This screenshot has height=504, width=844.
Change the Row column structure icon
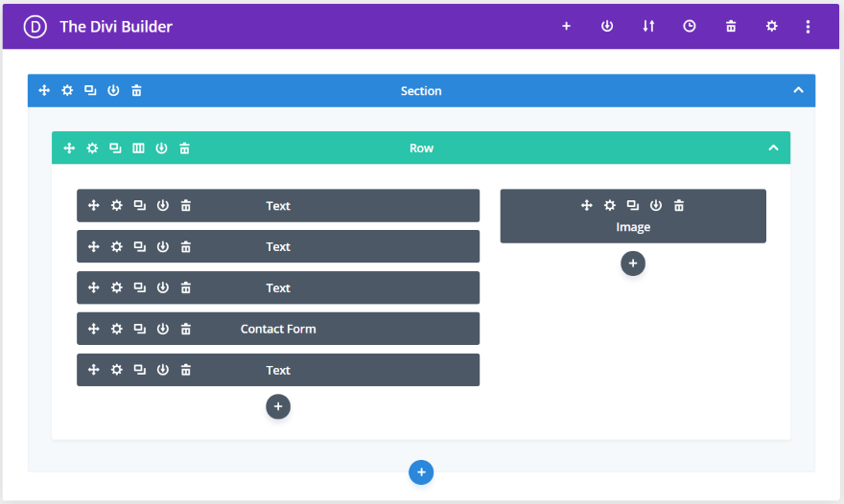(x=138, y=148)
